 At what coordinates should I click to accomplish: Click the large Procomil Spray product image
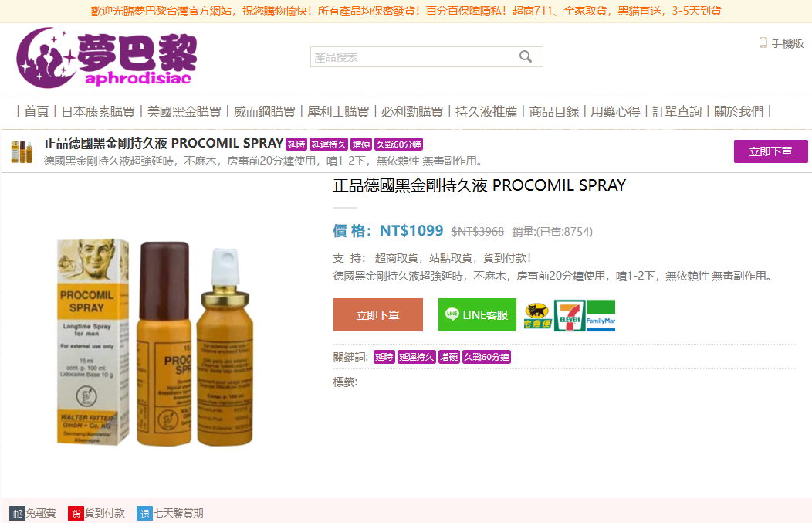click(x=155, y=342)
